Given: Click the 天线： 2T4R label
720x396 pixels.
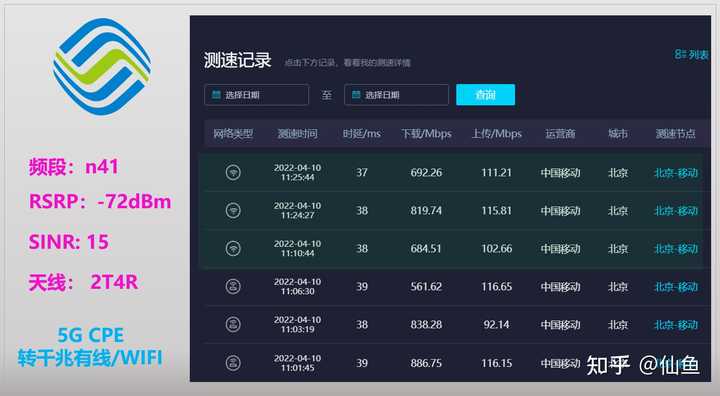Looking at the screenshot, I should coord(83,282).
